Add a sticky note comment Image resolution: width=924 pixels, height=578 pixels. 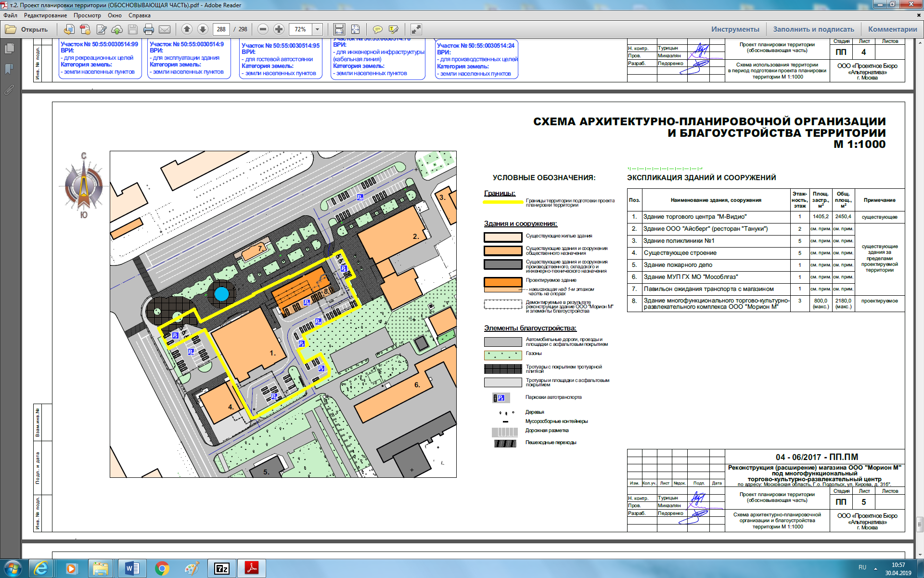tap(378, 29)
